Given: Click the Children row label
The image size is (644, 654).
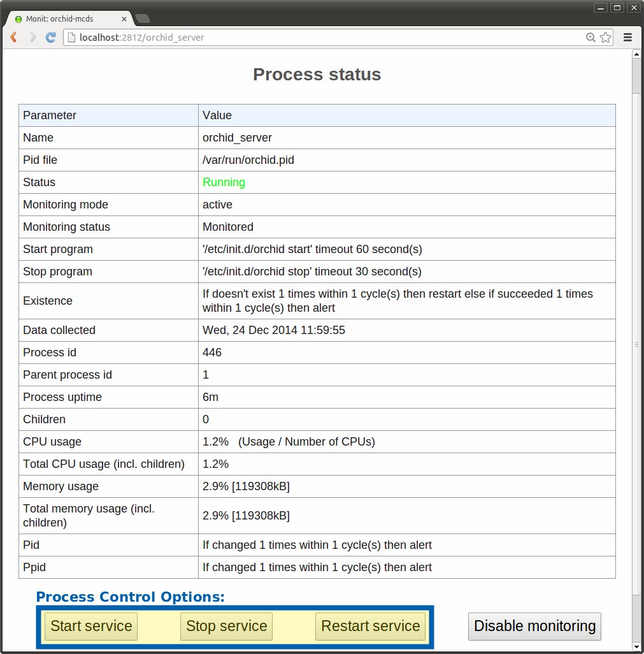Looking at the screenshot, I should (x=44, y=419).
